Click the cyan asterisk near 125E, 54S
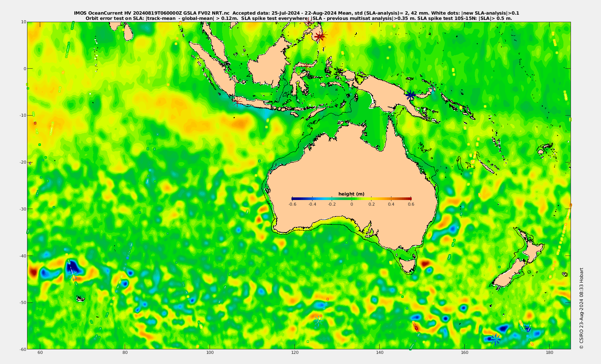 click(318, 320)
